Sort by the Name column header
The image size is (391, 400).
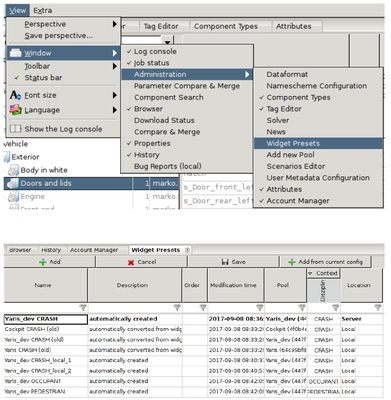point(46,285)
